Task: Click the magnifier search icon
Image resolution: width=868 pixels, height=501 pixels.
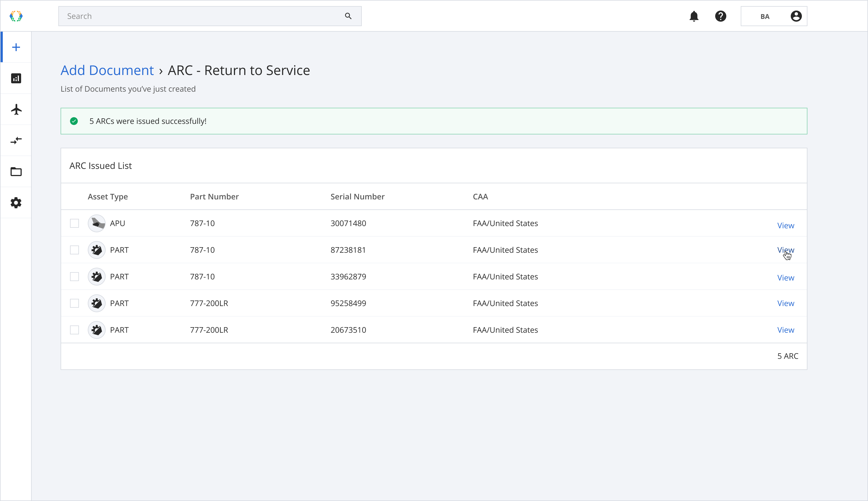Action: pos(348,16)
